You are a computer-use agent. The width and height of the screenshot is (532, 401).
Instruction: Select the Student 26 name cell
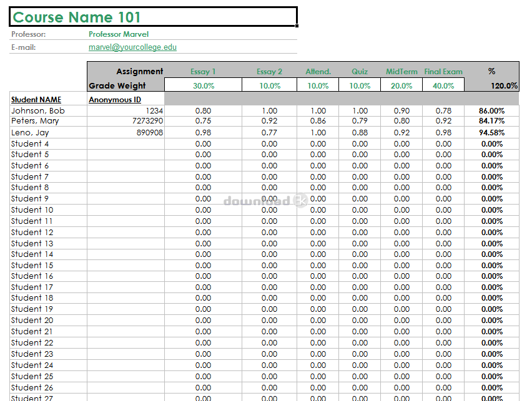pyautogui.click(x=48, y=387)
